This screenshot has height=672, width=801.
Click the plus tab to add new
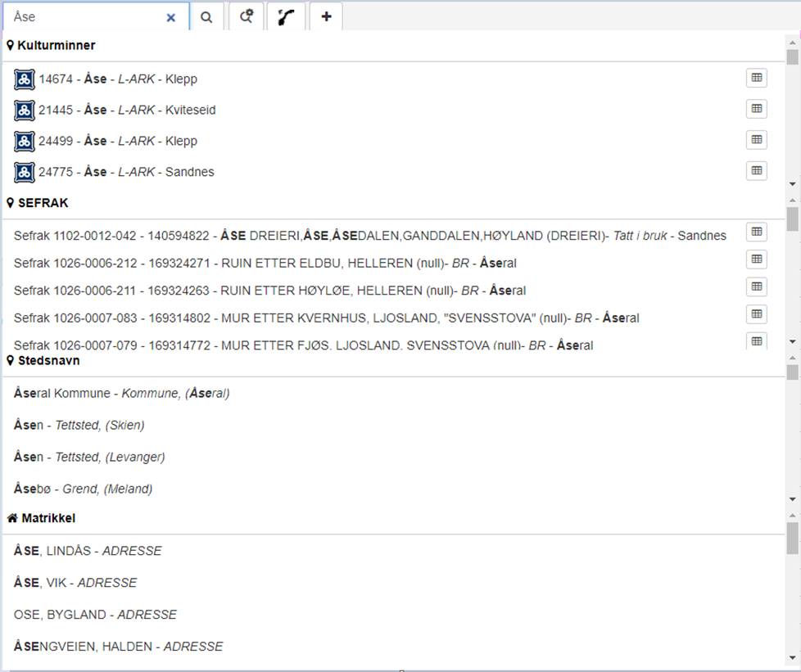tap(326, 16)
